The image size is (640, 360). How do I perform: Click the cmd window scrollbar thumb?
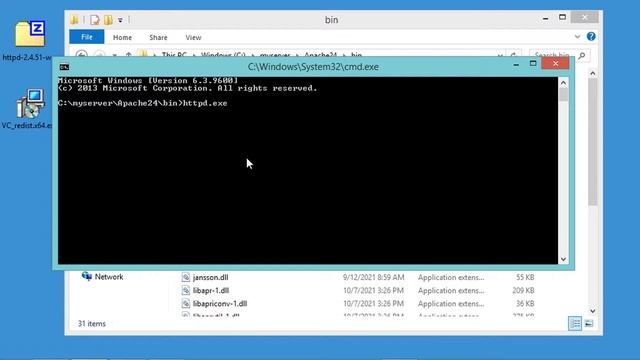pyautogui.click(x=563, y=94)
